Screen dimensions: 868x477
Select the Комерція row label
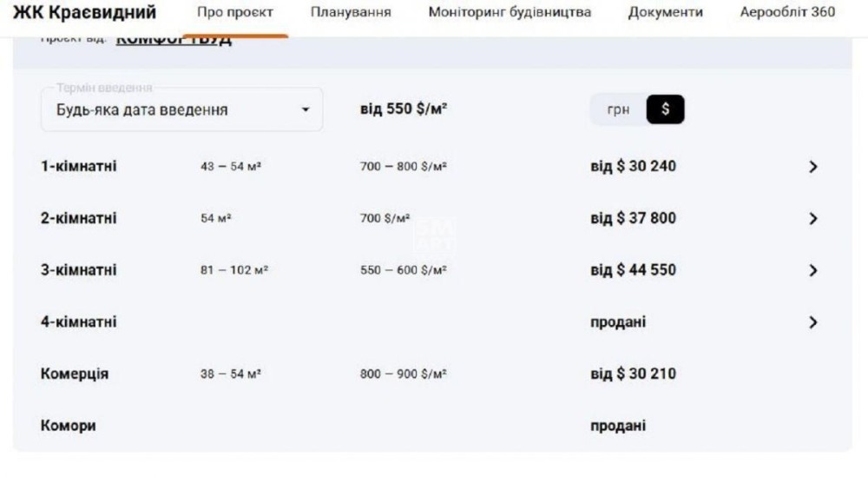pos(75,374)
